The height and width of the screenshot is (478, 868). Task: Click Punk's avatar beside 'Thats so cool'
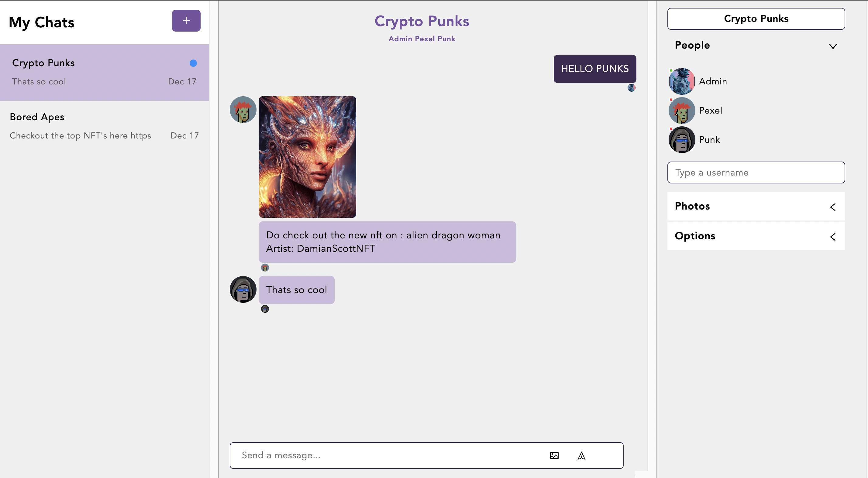[x=243, y=289]
